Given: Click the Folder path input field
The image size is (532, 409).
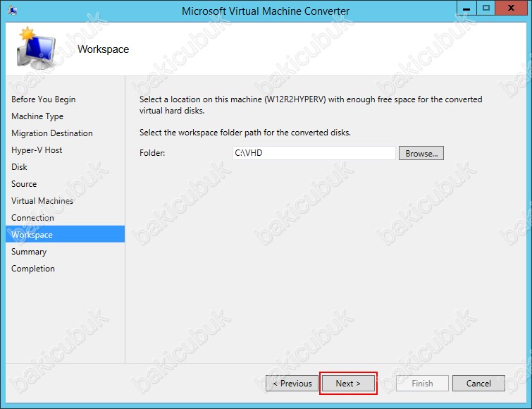Looking at the screenshot, I should click(314, 153).
